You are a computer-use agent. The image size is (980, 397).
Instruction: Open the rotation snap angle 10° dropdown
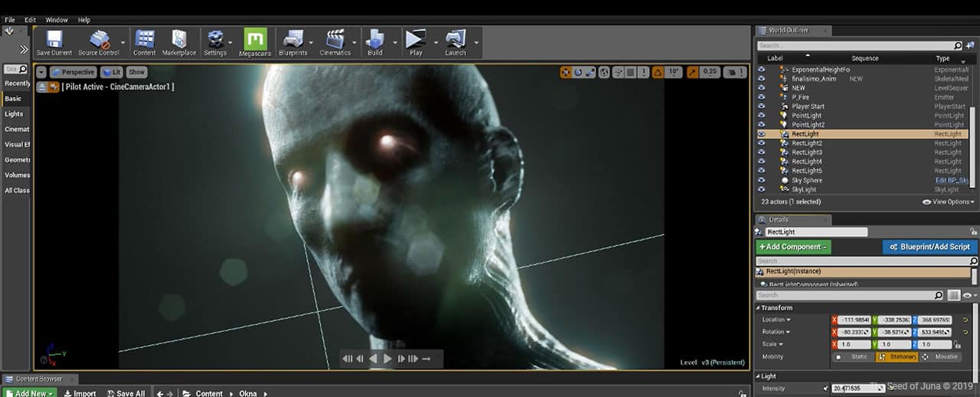pyautogui.click(x=674, y=72)
